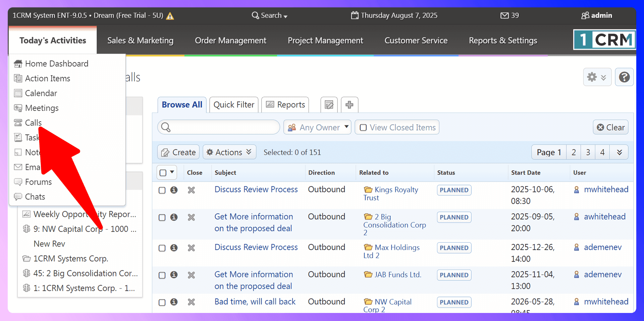
Task: Open the mail inbox icon showing 39
Action: coord(509,15)
